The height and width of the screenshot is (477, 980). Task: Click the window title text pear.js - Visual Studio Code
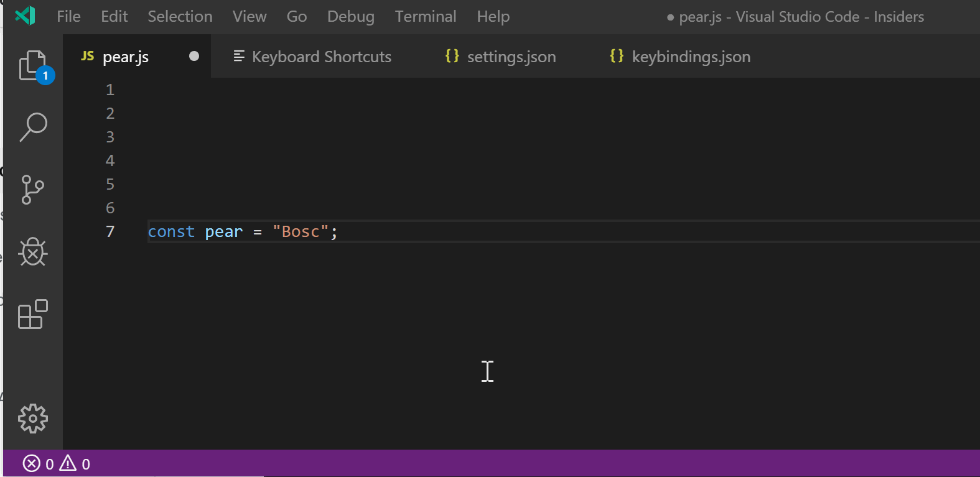801,17
